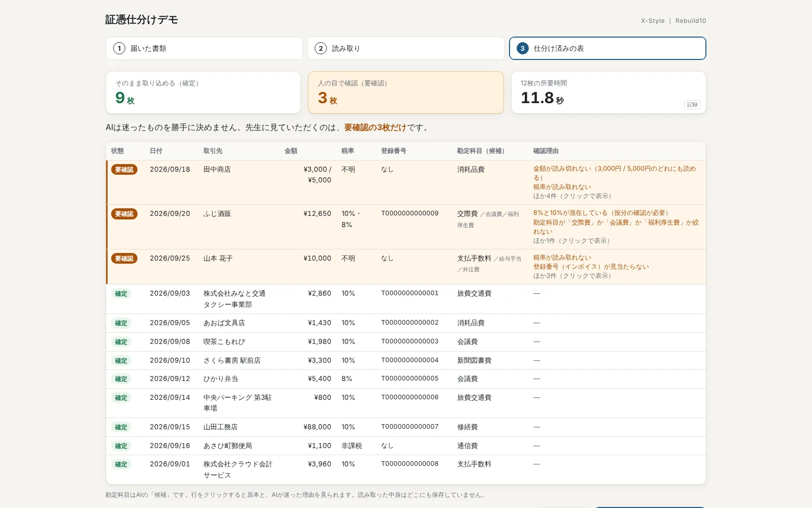Click the X-Style label
The width and height of the screenshot is (812, 508).
(x=653, y=21)
